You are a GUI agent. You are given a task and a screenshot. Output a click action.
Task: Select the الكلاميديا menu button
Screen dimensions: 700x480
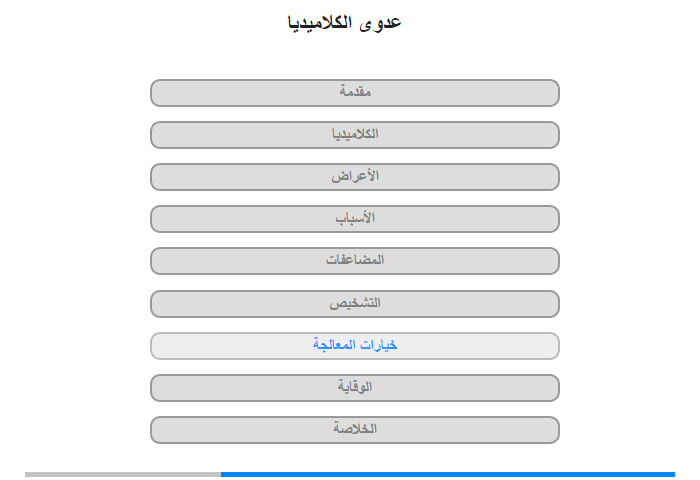[x=354, y=135]
